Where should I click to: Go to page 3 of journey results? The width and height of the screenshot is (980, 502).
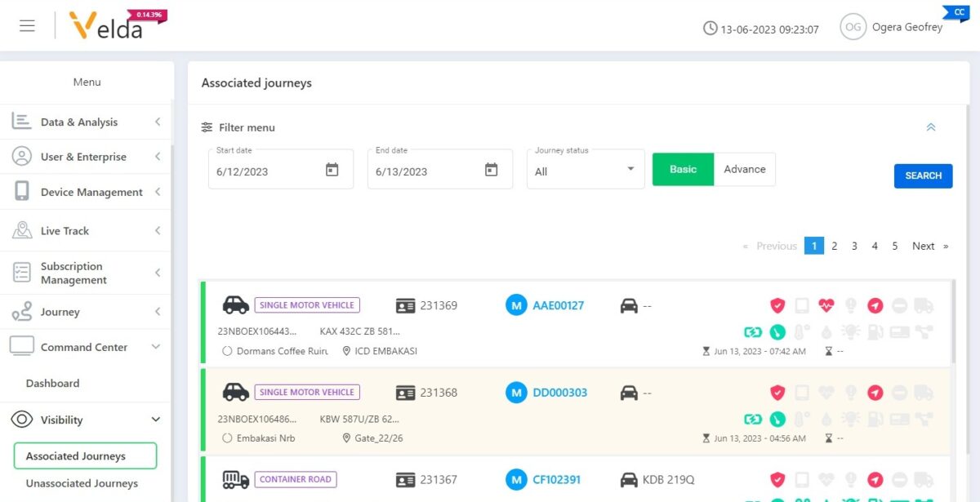[x=854, y=246]
